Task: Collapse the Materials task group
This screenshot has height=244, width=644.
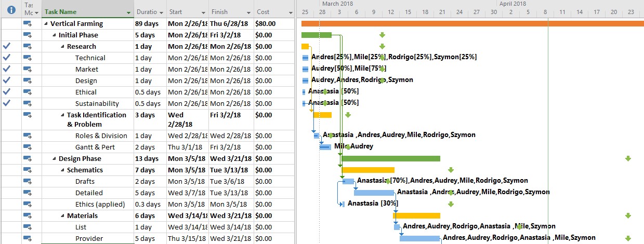Action: 62,216
